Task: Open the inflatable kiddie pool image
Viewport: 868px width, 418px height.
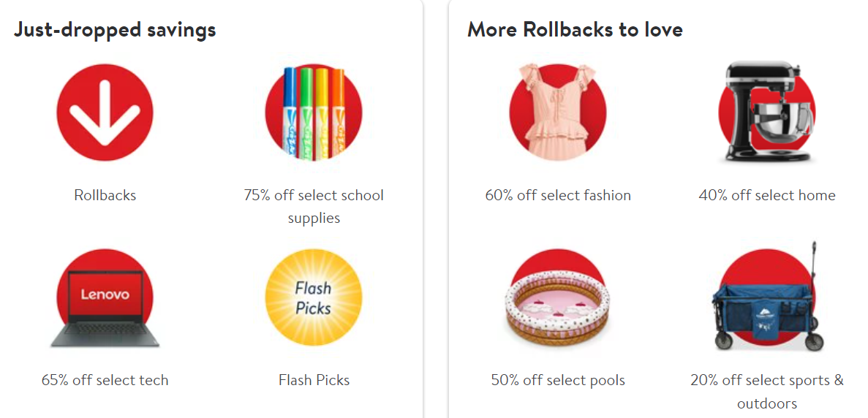Action: [x=557, y=301]
